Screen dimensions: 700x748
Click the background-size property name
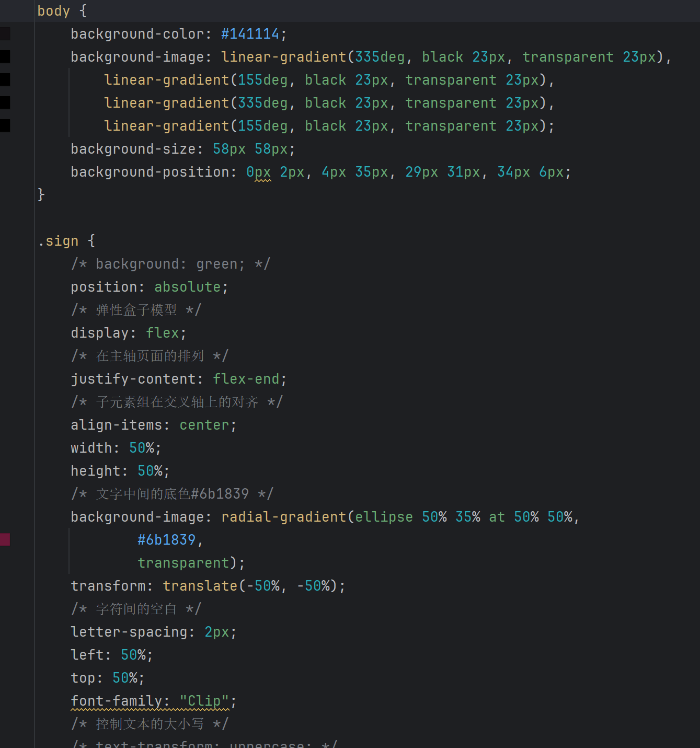[133, 149]
